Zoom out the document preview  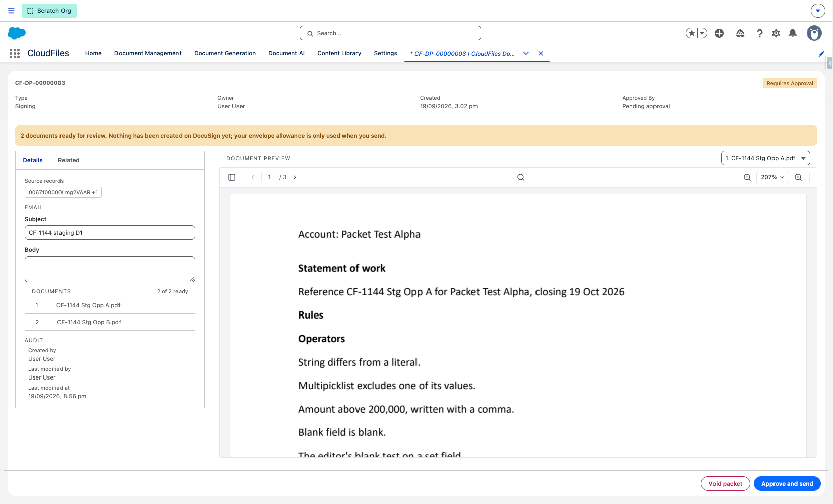[x=747, y=177]
